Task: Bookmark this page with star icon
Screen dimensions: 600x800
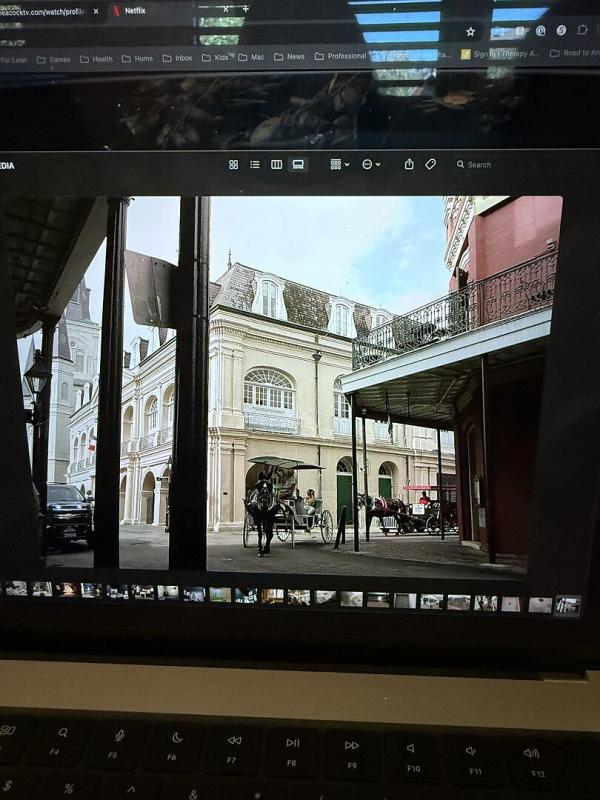Action: (x=470, y=31)
